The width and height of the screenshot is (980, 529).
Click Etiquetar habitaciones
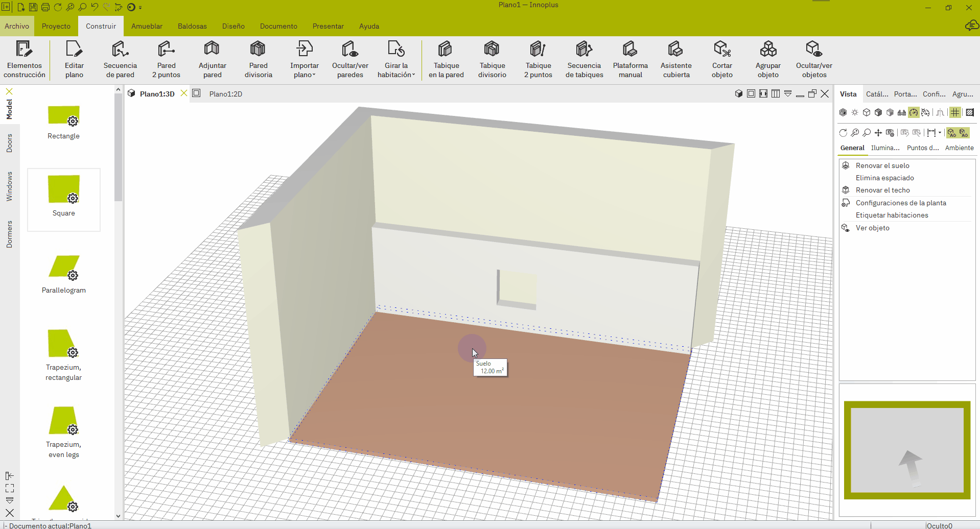[892, 215]
